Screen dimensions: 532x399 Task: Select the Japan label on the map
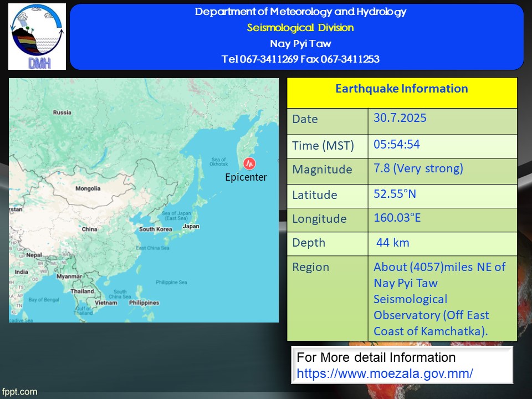point(191,226)
